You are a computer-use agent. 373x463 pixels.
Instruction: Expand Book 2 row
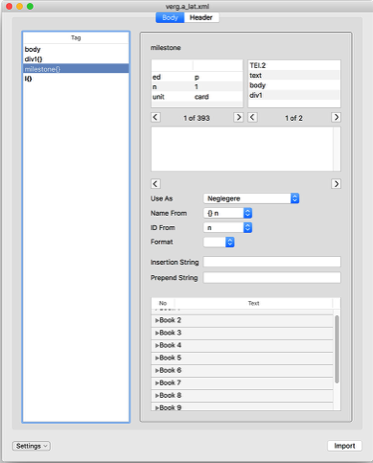tap(157, 320)
